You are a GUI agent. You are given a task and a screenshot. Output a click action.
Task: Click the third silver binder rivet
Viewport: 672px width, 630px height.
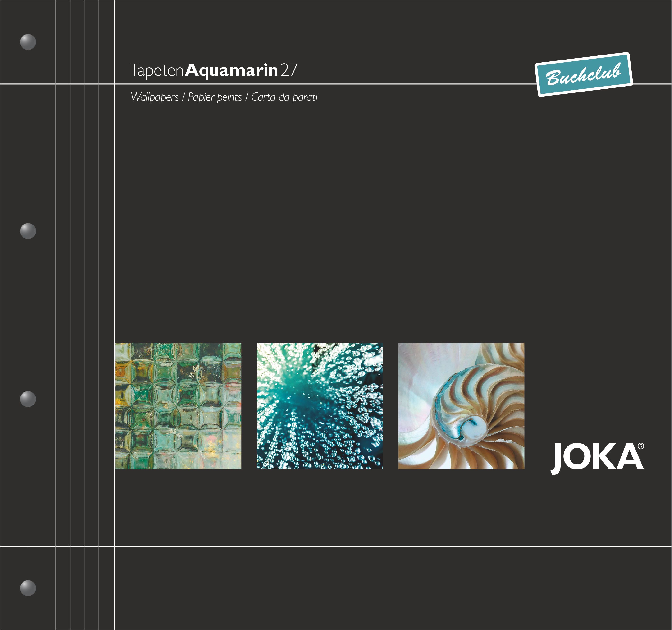[28, 399]
